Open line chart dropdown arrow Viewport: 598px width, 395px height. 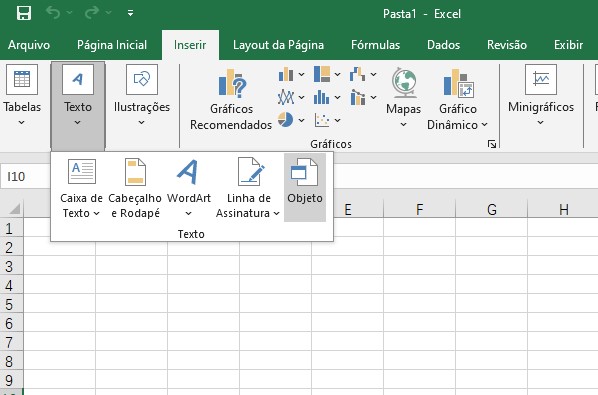coord(301,97)
